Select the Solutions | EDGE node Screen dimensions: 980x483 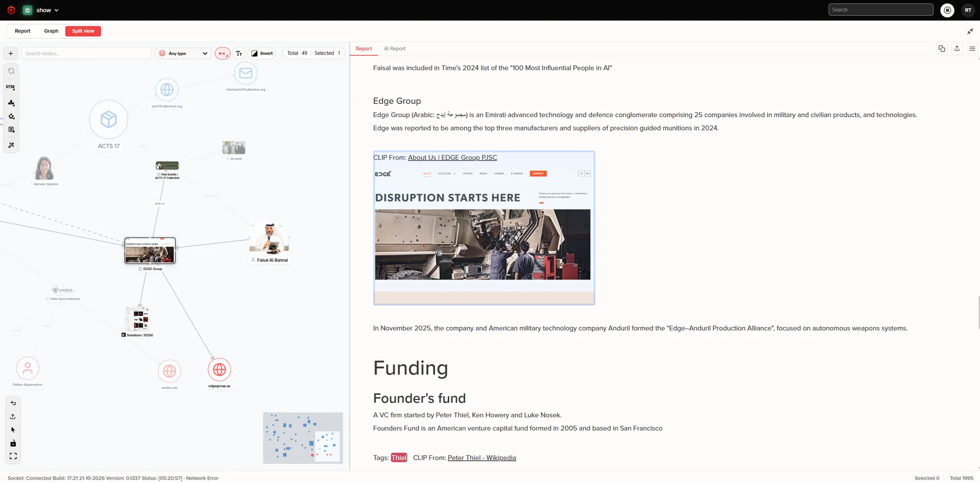click(x=138, y=319)
